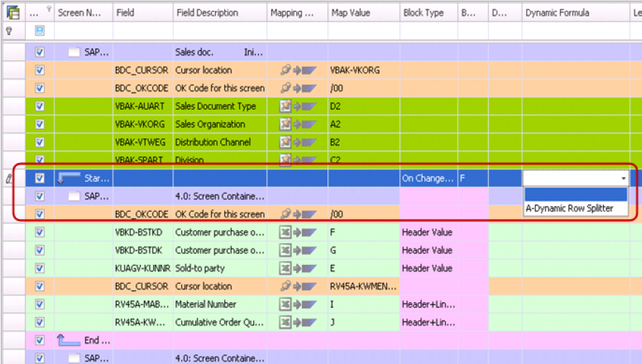The width and height of the screenshot is (642, 364).
Task: Click mapping icon for Sales Document Type row
Action: [x=298, y=106]
